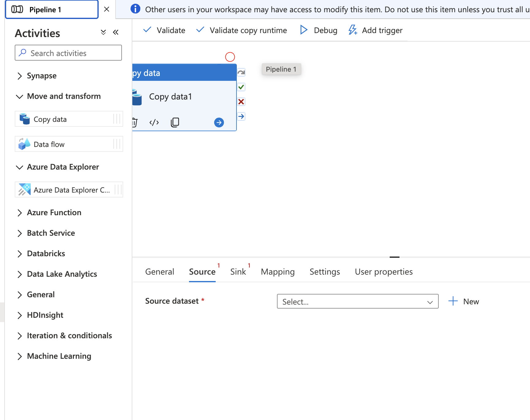530x420 pixels.
Task: Click New to create a source dataset
Action: [464, 302]
